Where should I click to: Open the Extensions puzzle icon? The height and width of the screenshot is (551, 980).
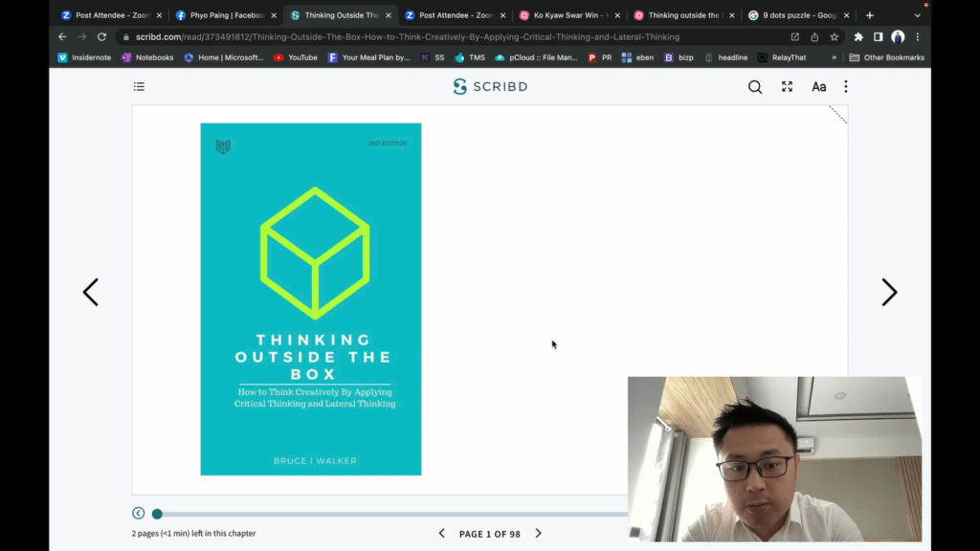pos(858,37)
